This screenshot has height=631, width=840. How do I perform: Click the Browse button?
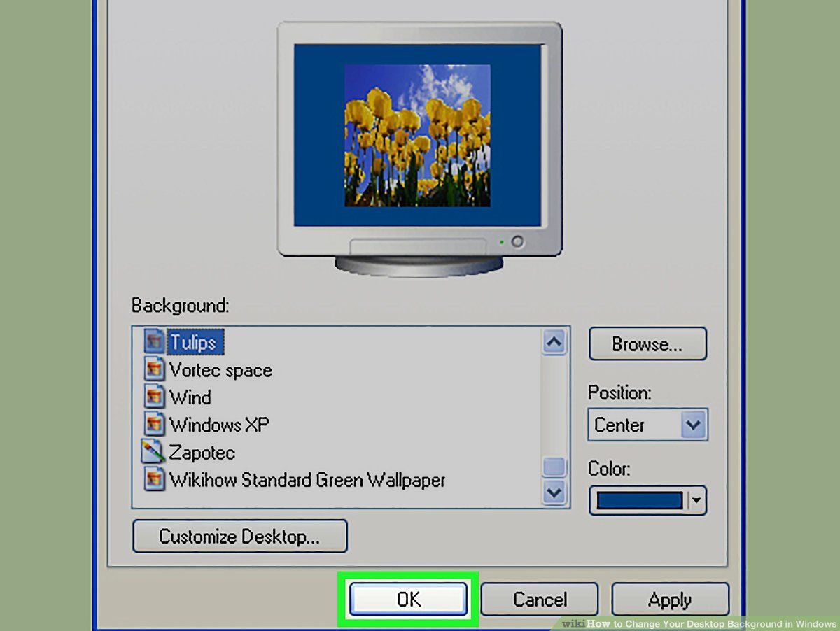point(647,343)
